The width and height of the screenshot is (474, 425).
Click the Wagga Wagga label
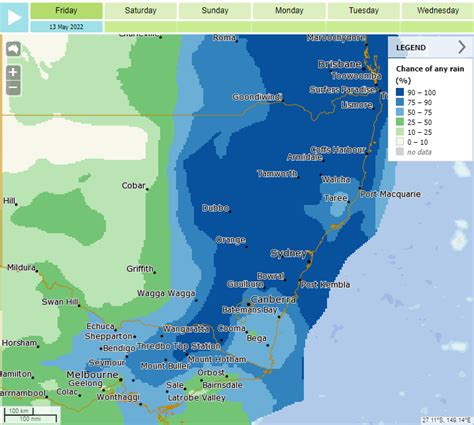pyautogui.click(x=166, y=293)
